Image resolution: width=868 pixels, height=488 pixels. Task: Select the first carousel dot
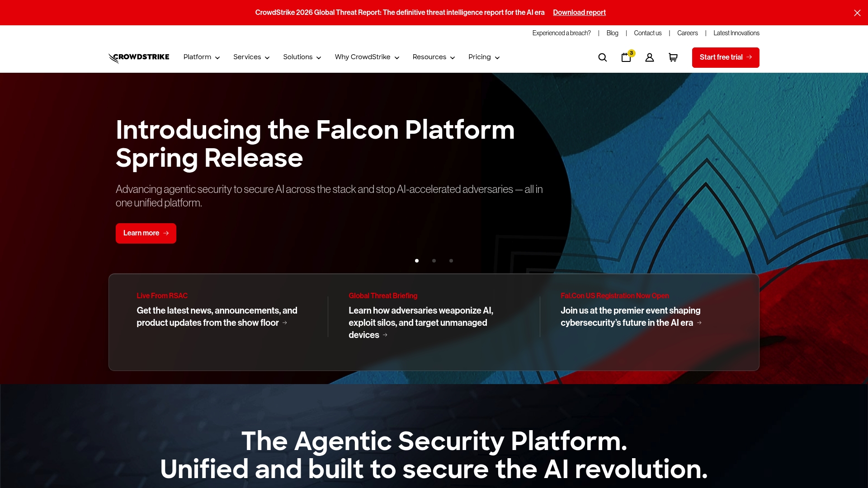click(x=417, y=261)
